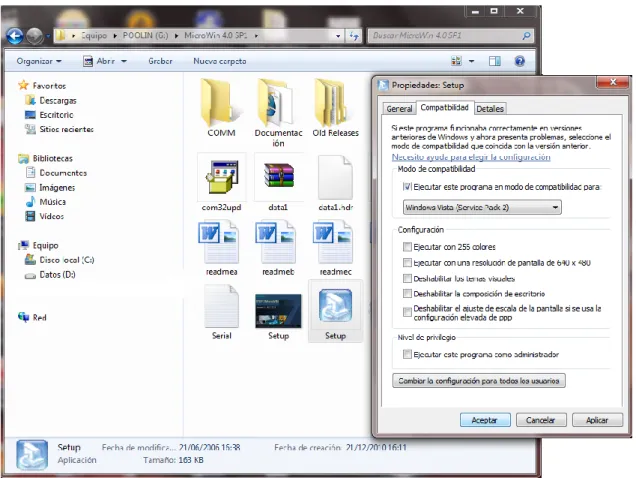Viewport: 636px width, 478px height.
Task: Open the Necesito ayuda para elegir la configuración link
Action: tap(471, 157)
